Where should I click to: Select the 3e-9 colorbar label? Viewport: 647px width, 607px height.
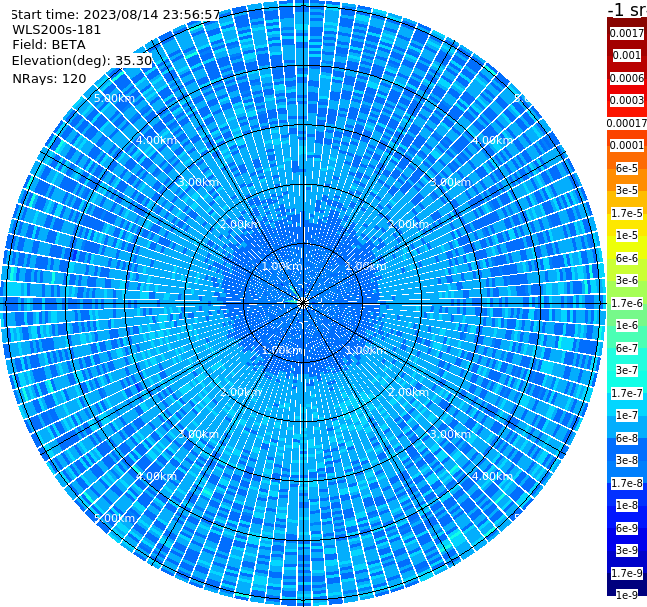coord(627,550)
